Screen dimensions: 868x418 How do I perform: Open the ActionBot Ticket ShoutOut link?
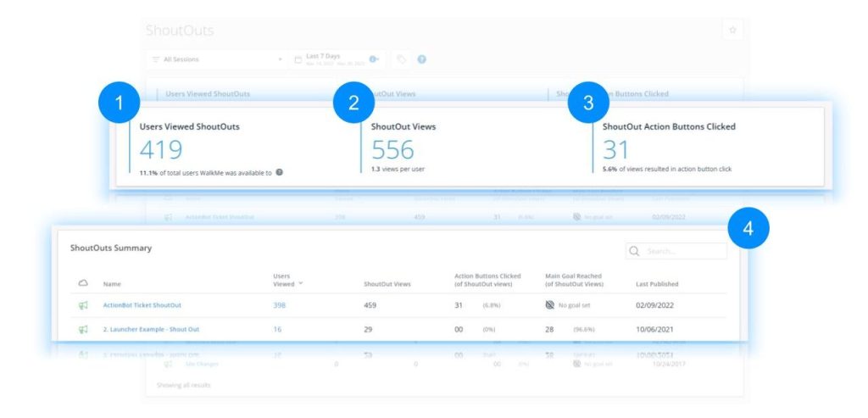tap(142, 305)
